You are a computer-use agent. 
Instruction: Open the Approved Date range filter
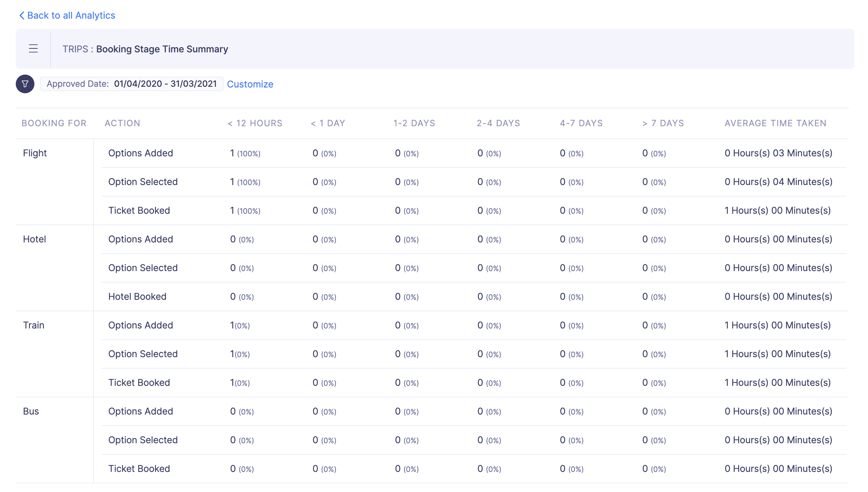point(132,84)
